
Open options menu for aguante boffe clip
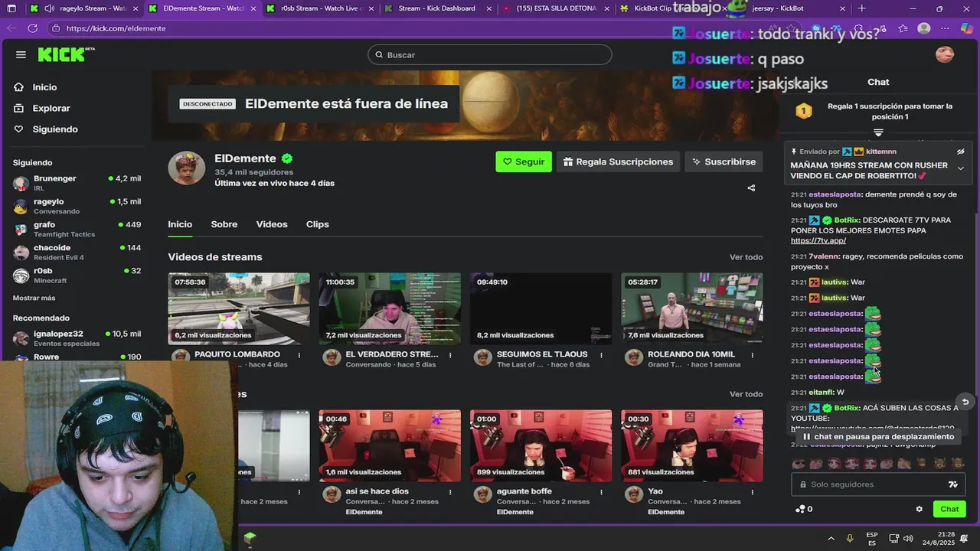[x=601, y=492]
